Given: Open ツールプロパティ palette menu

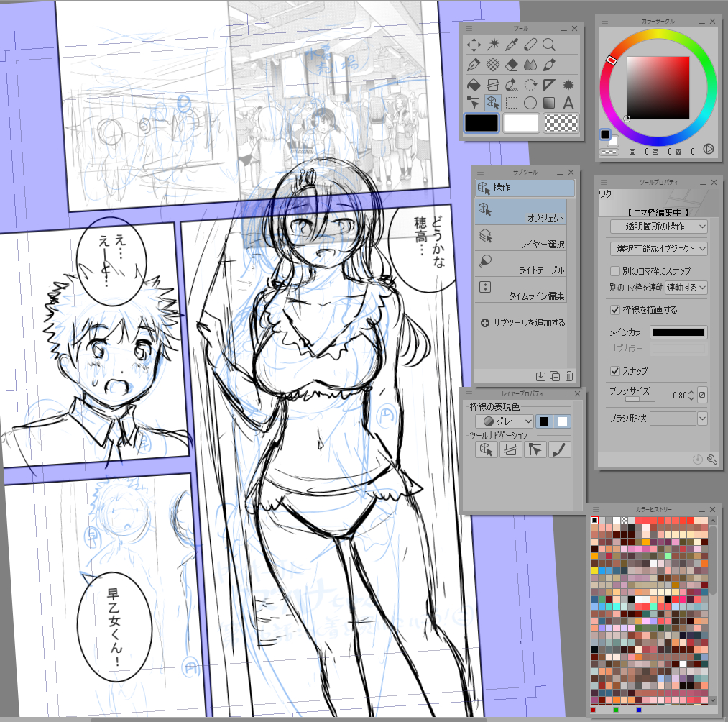Looking at the screenshot, I should click(604, 182).
